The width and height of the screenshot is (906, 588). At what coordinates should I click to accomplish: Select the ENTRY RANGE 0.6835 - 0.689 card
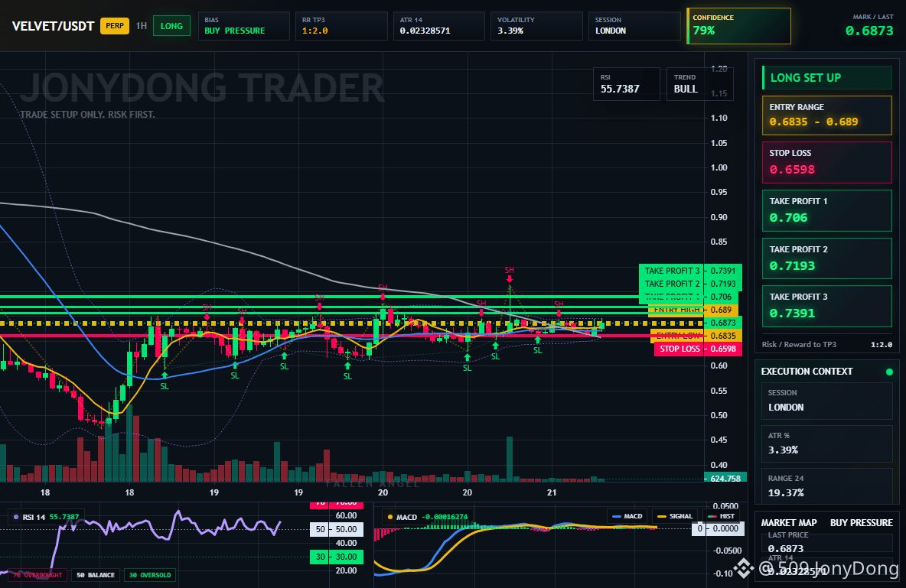(x=827, y=115)
